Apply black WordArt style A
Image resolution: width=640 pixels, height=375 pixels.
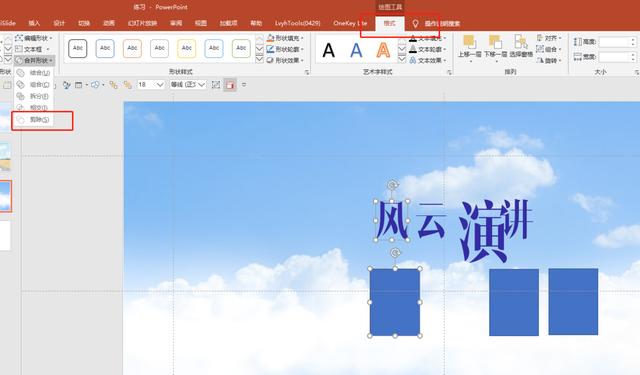click(329, 51)
